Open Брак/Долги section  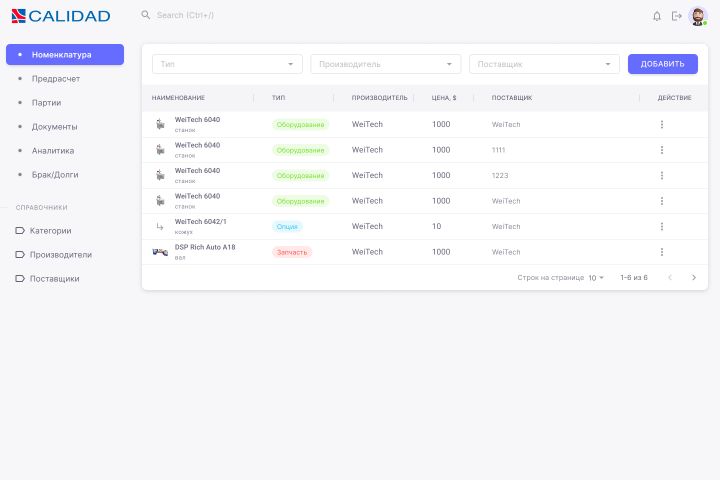[65, 175]
